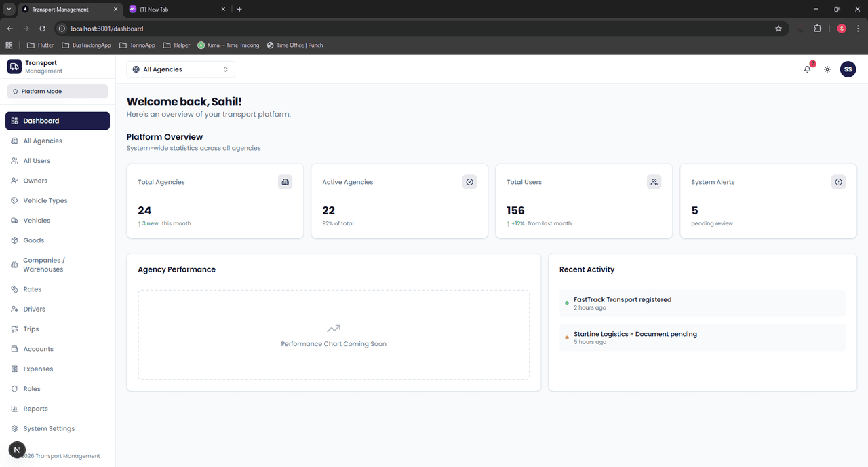Bookmark this page with the star icon
868x467 pixels.
(x=778, y=29)
